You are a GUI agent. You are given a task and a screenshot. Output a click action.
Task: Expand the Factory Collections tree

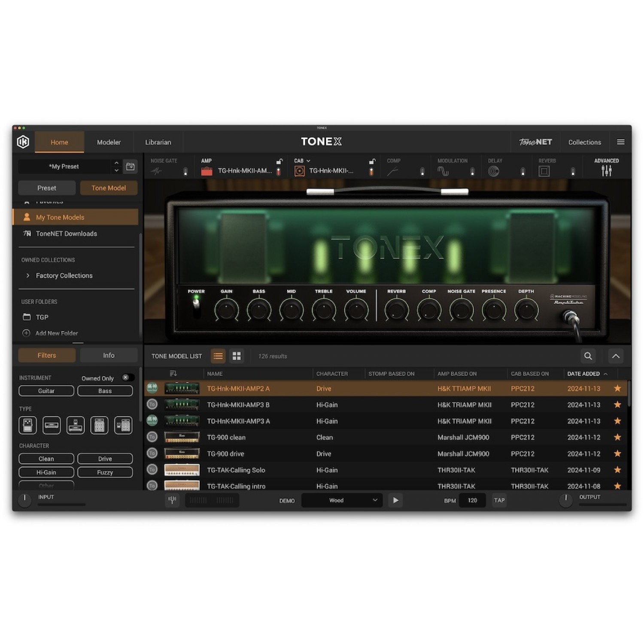click(28, 276)
